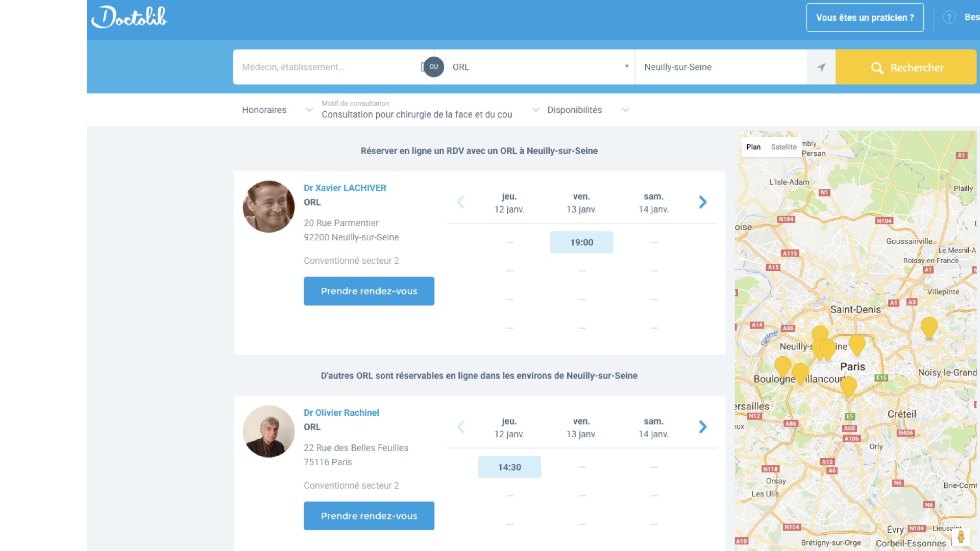Show next dates for Dr Olivier Rachinel

[x=703, y=427]
